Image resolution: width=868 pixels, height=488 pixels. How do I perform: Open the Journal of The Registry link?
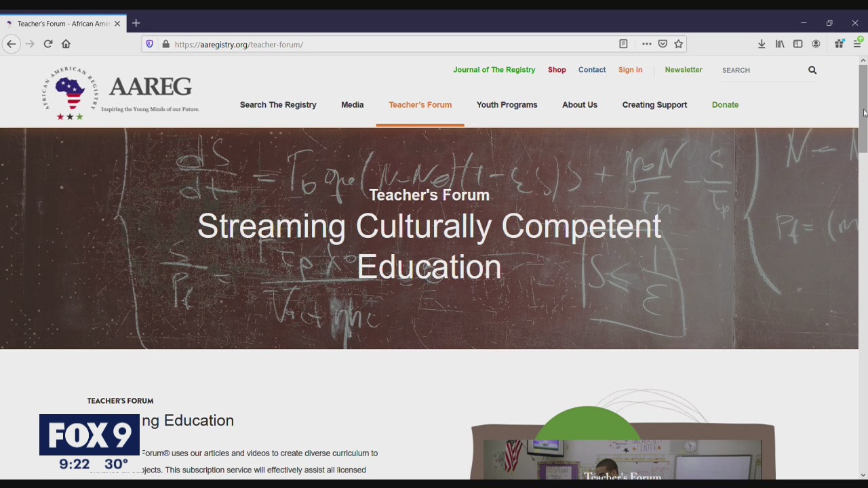tap(494, 70)
